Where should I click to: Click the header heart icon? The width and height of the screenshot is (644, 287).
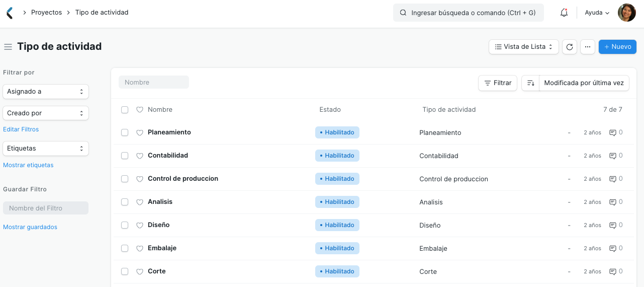[x=140, y=110]
